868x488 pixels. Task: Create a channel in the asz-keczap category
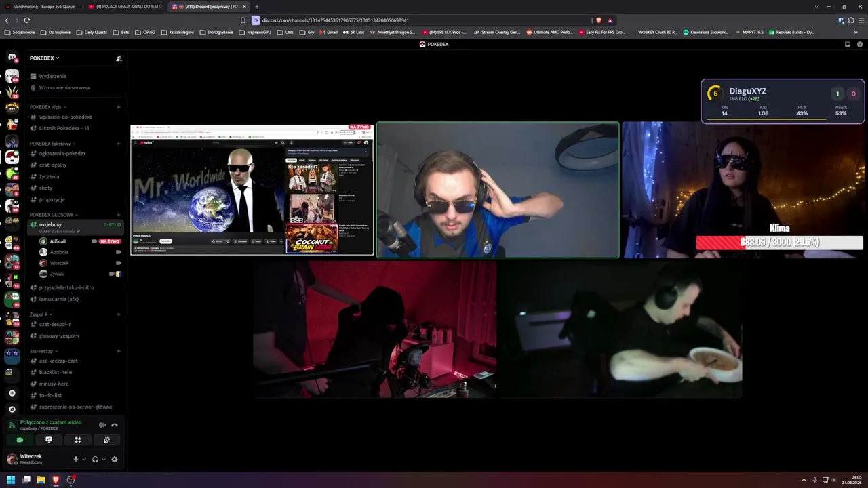click(119, 351)
